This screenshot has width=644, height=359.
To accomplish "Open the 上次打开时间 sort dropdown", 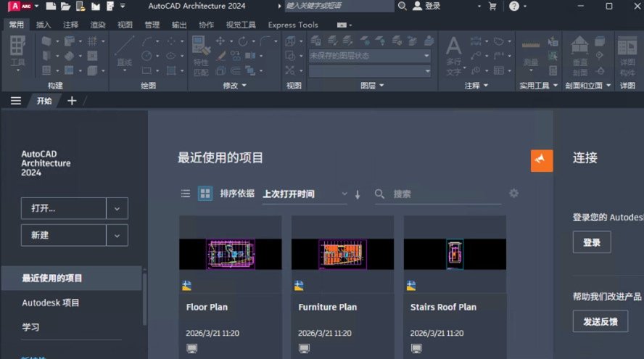I will tap(305, 194).
